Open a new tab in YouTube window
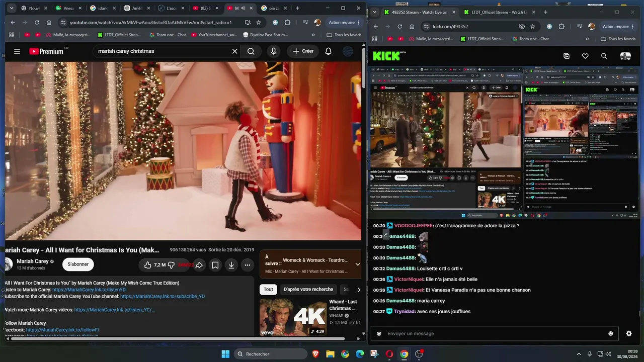 [x=297, y=8]
